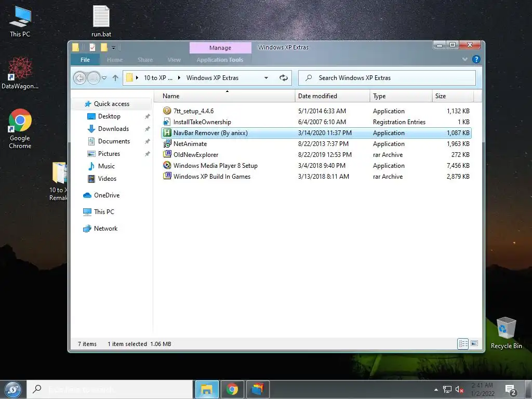Sort files by Size column
532x399 pixels.
pyautogui.click(x=453, y=96)
